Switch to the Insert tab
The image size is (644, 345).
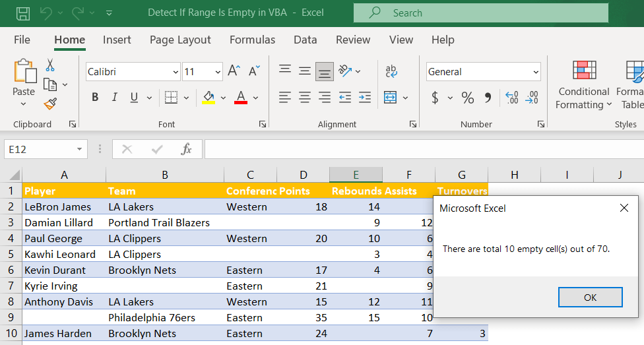(117, 40)
